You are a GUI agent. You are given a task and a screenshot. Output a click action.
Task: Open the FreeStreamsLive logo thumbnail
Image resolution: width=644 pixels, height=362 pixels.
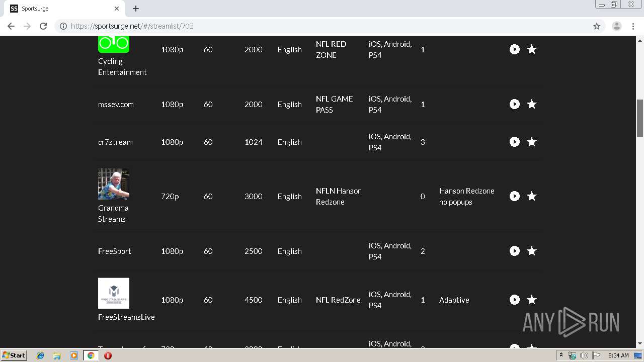click(x=114, y=293)
